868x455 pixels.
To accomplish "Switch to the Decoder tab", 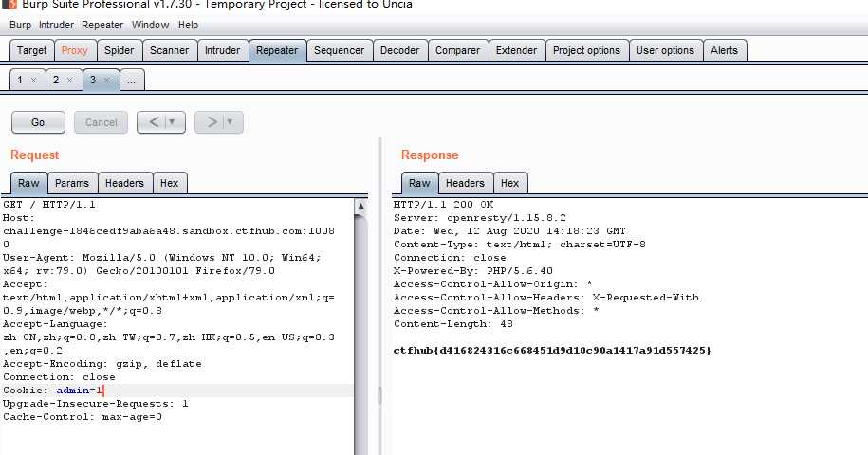I will tap(400, 50).
